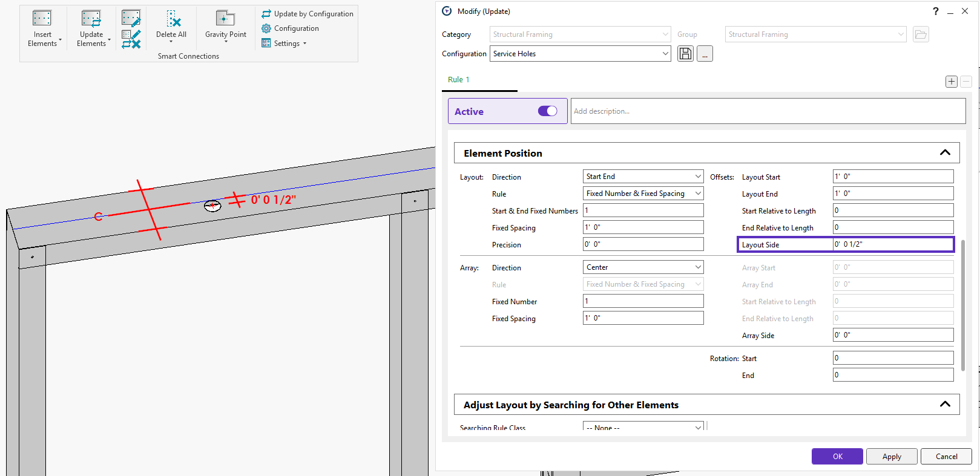
Task: Open the Service Holes configuration dropdown
Action: [665, 54]
